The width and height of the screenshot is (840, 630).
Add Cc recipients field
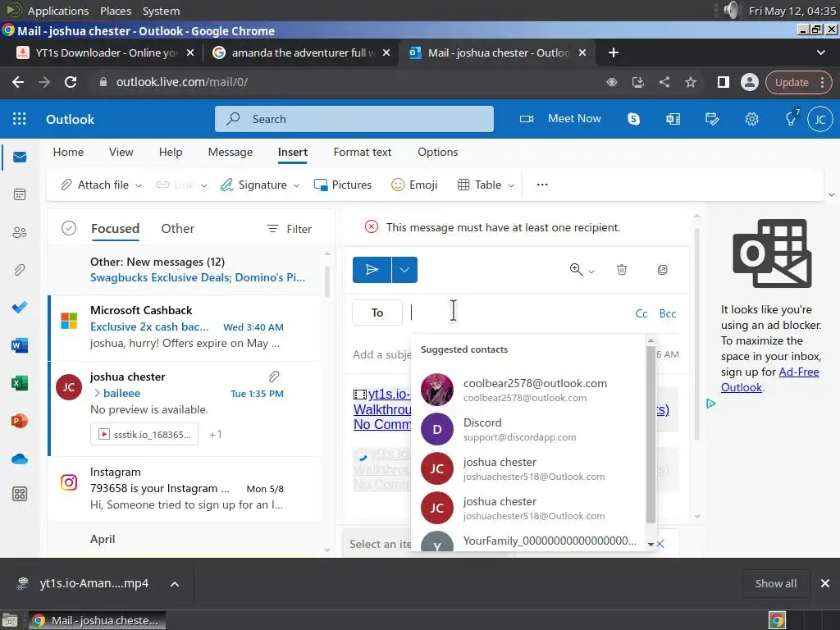pyautogui.click(x=641, y=313)
